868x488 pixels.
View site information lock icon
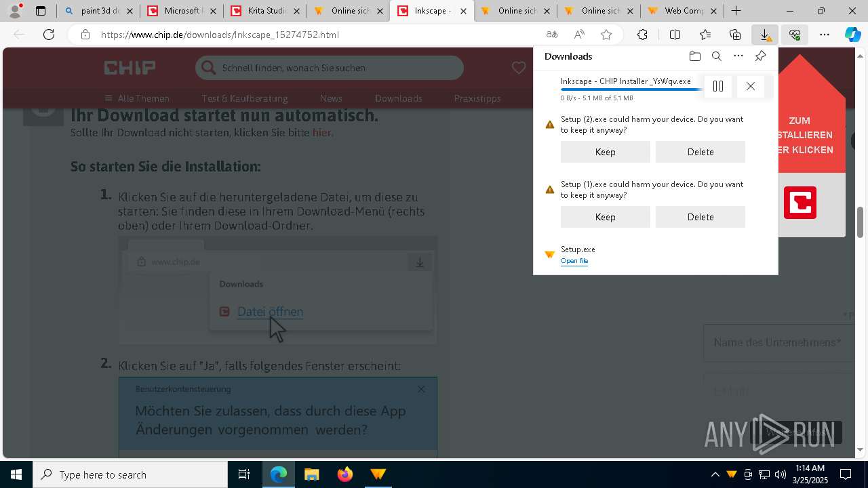(x=85, y=35)
